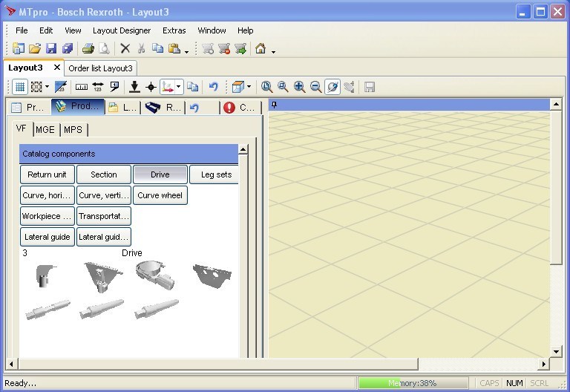Toggle the grid display button
This screenshot has width=570, height=392.
click(20, 87)
